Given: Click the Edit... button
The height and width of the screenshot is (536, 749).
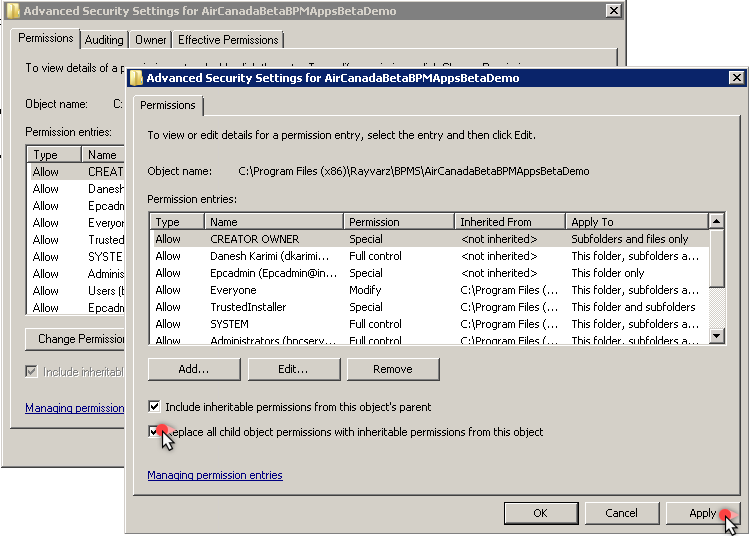Looking at the screenshot, I should [x=293, y=369].
